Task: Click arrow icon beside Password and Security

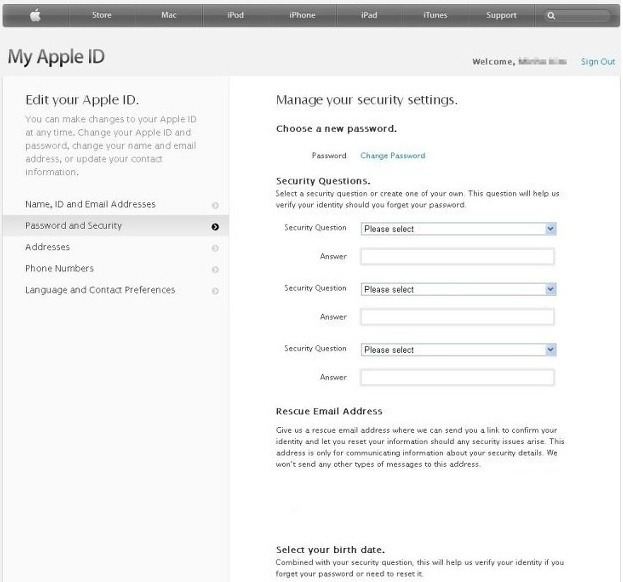Action: [215, 227]
